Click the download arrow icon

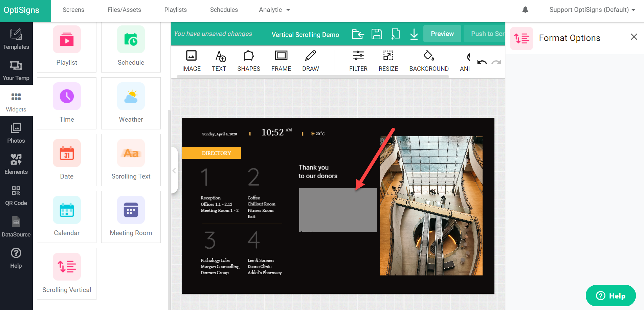point(414,34)
